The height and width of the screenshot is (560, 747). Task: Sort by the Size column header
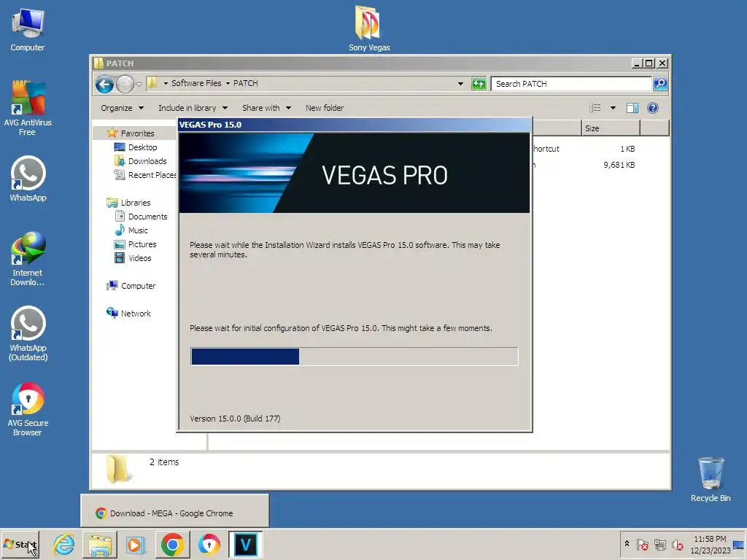tap(611, 128)
